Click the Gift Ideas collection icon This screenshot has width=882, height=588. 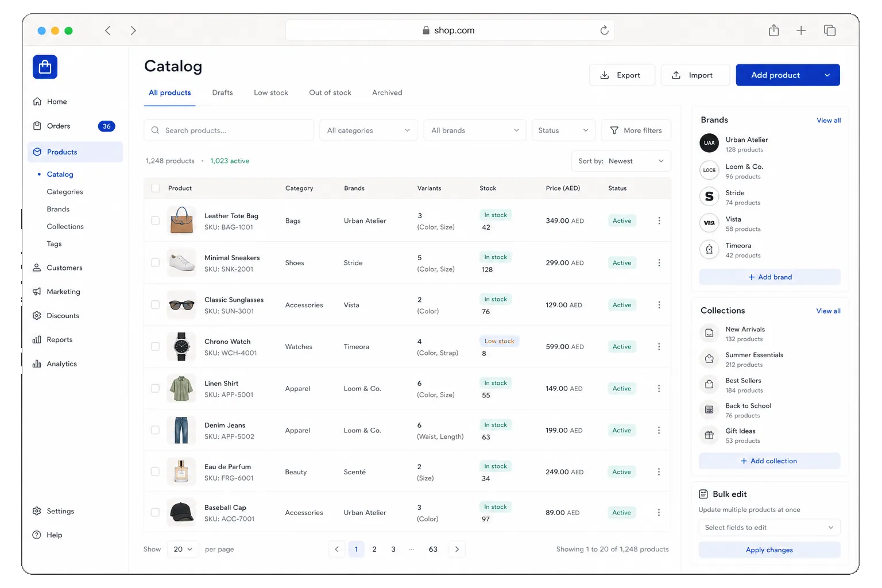click(x=709, y=435)
